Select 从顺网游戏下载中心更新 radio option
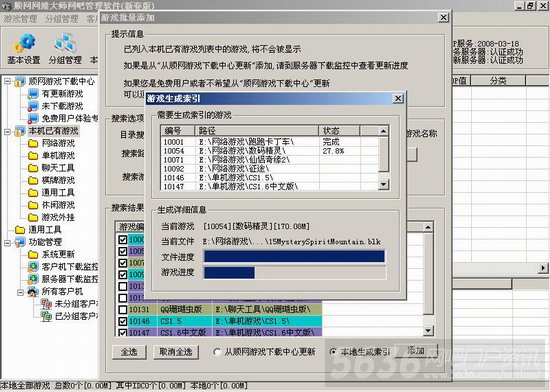The height and width of the screenshot is (392, 550). click(216, 352)
